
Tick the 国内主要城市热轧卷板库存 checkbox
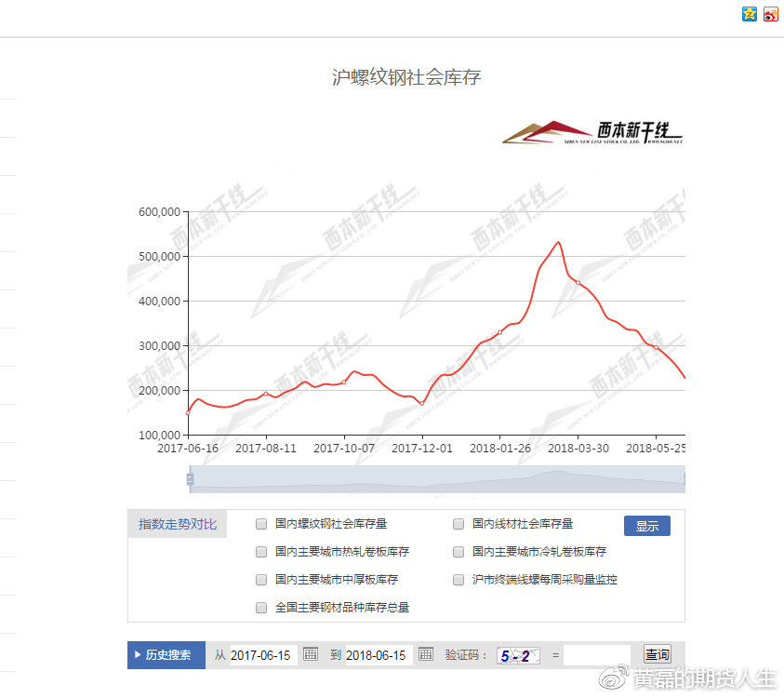(x=261, y=552)
